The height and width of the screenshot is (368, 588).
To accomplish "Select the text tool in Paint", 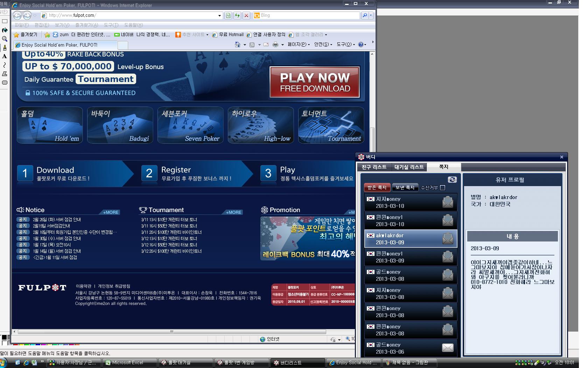I will click(5, 56).
